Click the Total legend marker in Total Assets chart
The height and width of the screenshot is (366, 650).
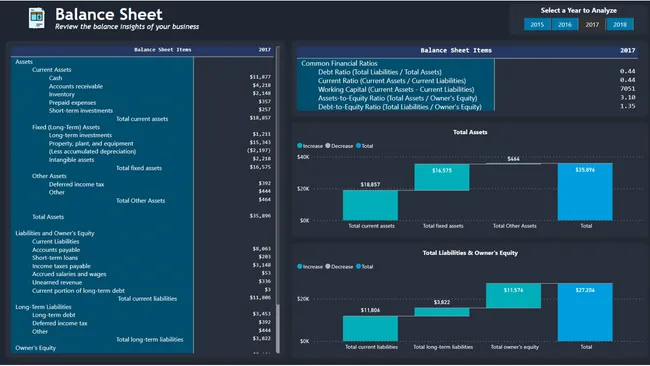point(359,145)
